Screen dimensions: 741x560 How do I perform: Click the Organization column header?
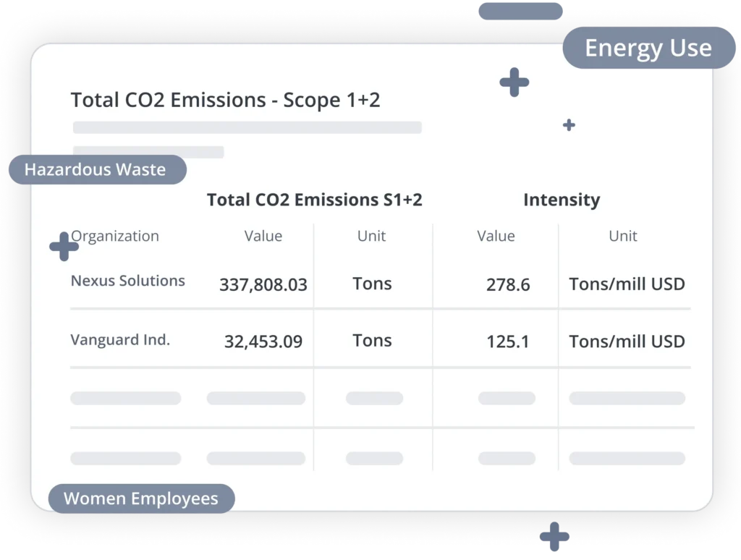pos(115,236)
